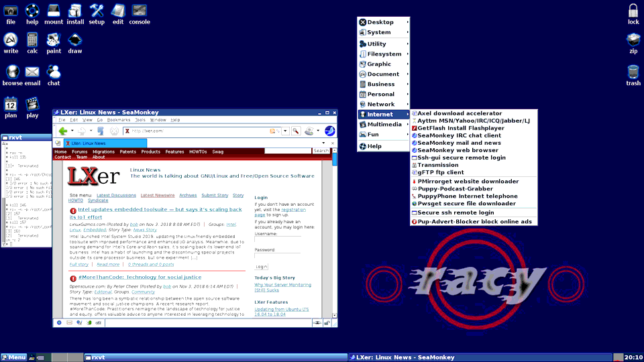The height and width of the screenshot is (362, 644).
Task: Click the page's vertical scrollbar
Action: pyautogui.click(x=334, y=233)
